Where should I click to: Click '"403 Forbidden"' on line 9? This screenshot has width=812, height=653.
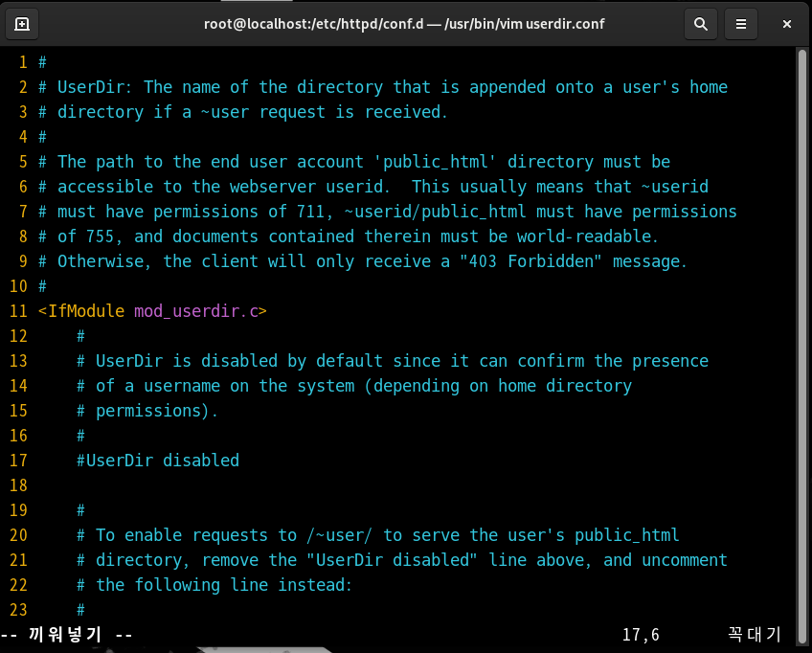(531, 261)
